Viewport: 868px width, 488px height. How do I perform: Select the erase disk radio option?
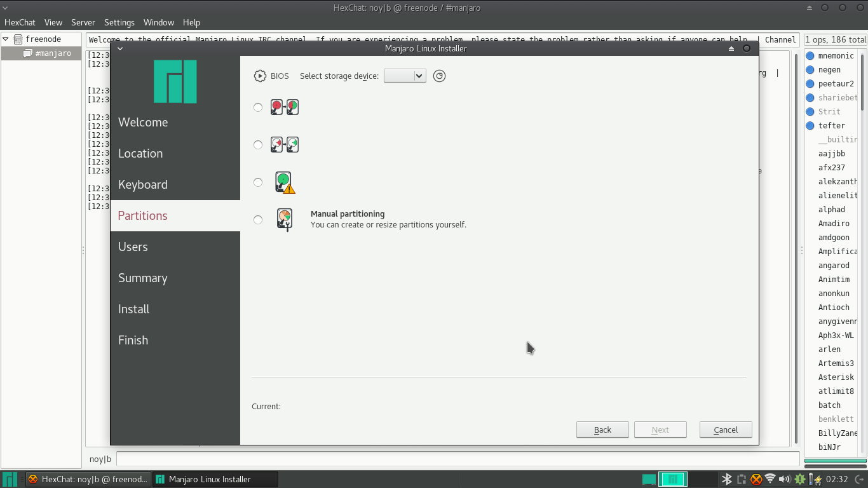coord(258,182)
